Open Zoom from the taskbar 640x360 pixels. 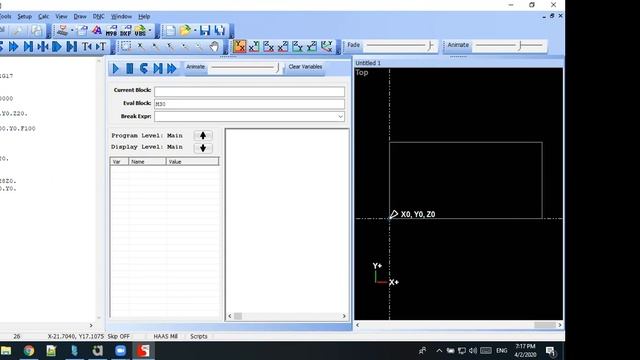click(x=120, y=351)
